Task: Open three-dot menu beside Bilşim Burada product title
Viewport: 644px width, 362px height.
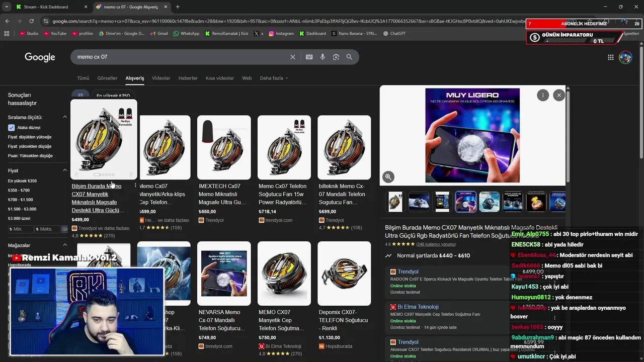Action: [x=135, y=186]
